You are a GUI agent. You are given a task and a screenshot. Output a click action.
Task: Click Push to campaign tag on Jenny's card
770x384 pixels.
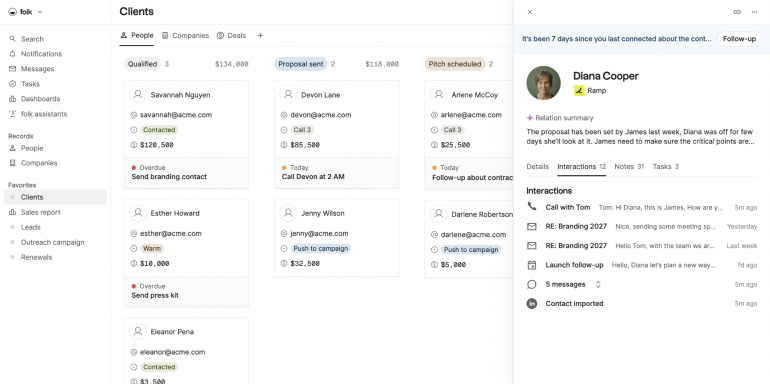coord(321,248)
